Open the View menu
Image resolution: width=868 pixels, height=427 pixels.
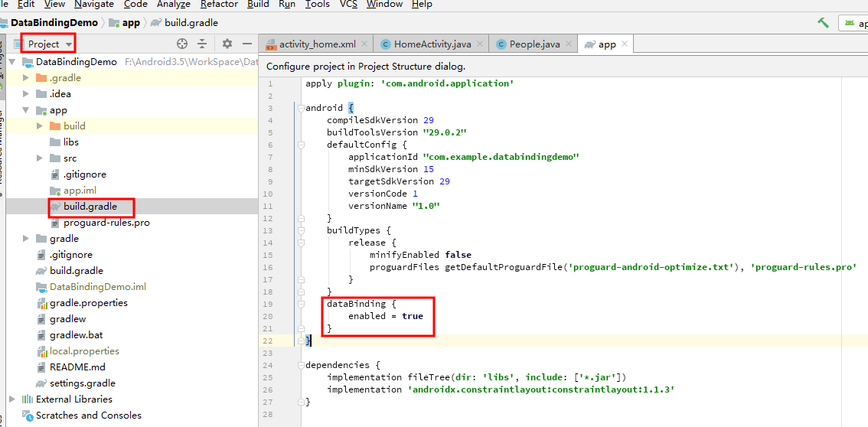(54, 5)
